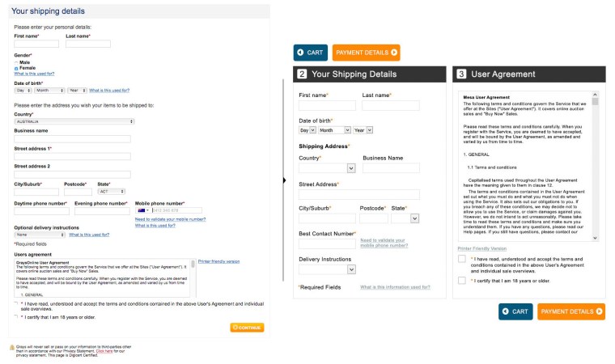
Task: Expand the Optional delivery instructions dropdown showing None
Action: pyautogui.click(x=40, y=235)
